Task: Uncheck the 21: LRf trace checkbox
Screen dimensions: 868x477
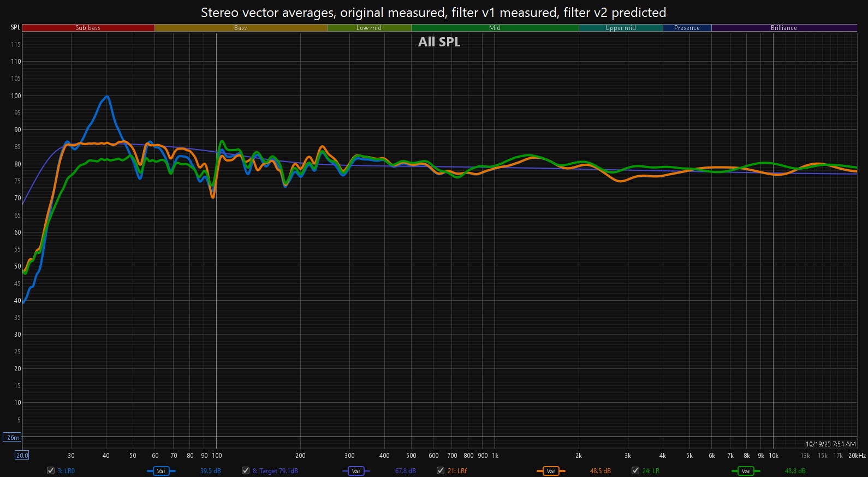Action: pyautogui.click(x=441, y=470)
